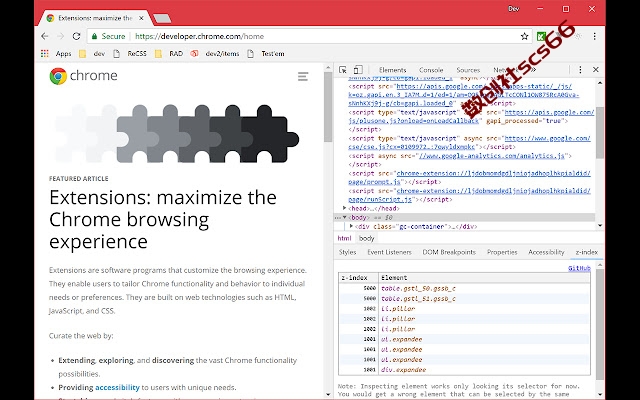
Task: Open the green K extension icon
Action: click(x=541, y=36)
